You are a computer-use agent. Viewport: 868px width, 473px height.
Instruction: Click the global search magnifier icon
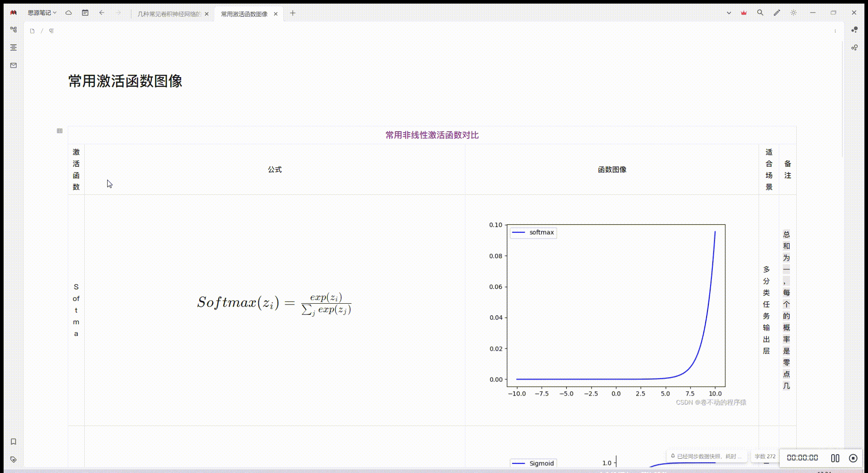(x=759, y=13)
